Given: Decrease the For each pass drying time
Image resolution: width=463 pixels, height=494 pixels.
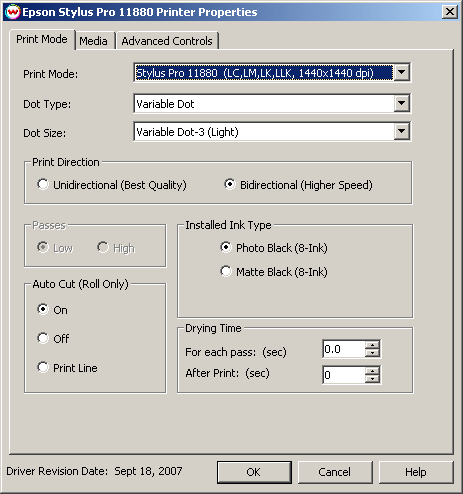Looking at the screenshot, I should [372, 353].
